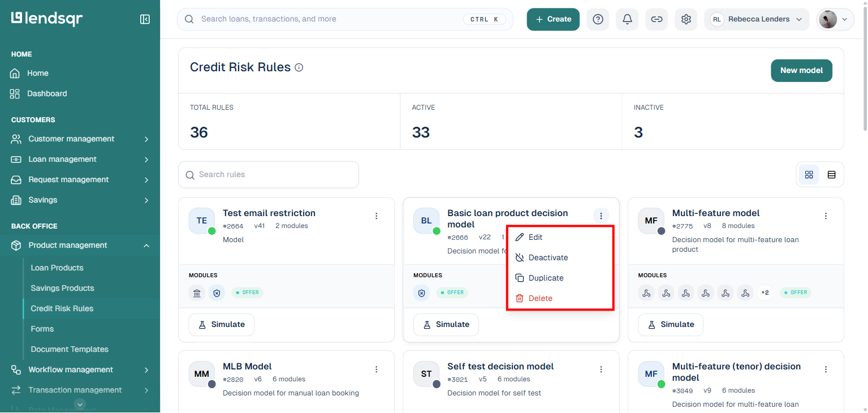This screenshot has height=413, width=868.
Task: Expand Customer management menu
Action: tap(80, 139)
